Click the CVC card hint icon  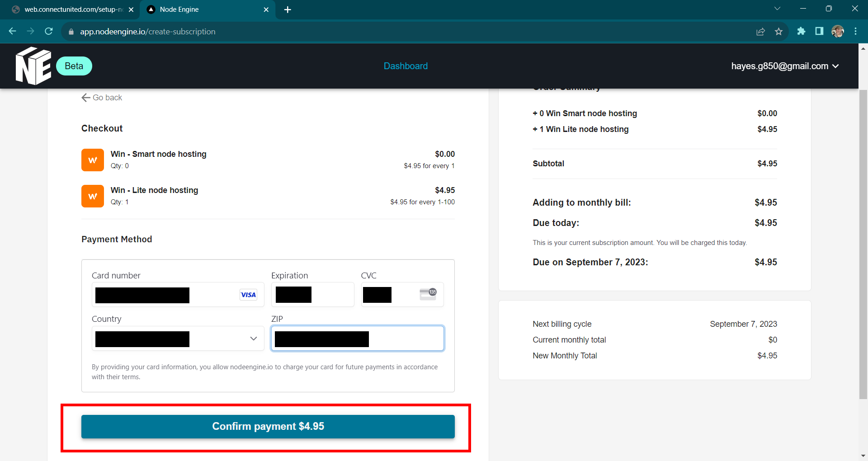pos(428,294)
